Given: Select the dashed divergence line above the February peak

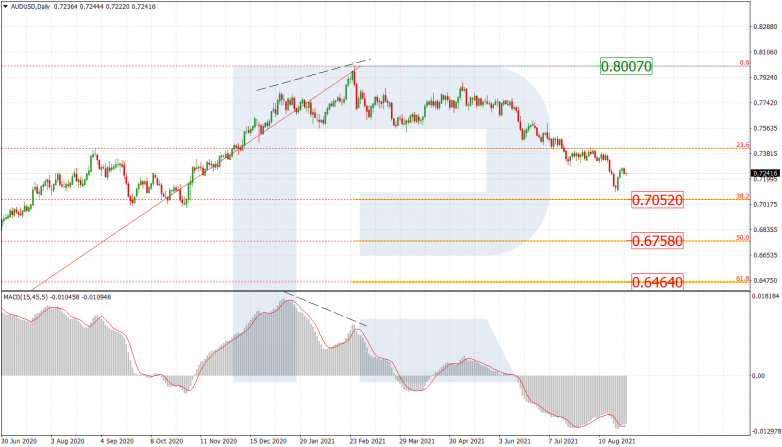Looking at the screenshot, I should [x=314, y=75].
